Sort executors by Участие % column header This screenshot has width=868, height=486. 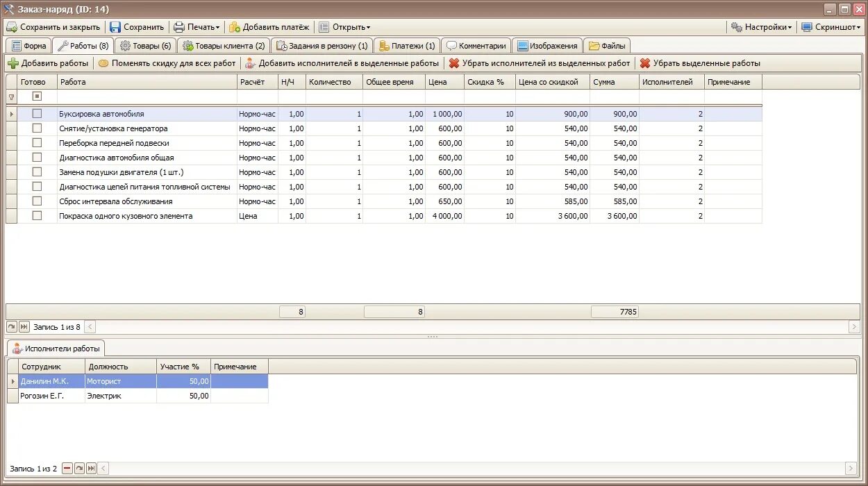184,367
